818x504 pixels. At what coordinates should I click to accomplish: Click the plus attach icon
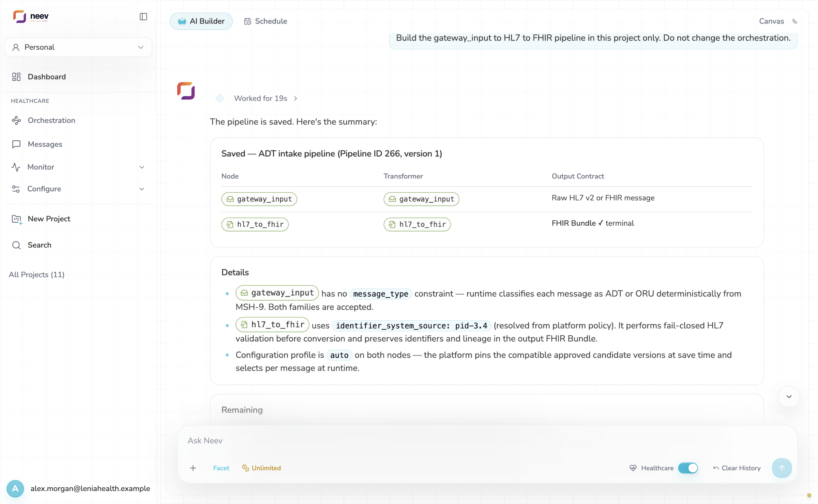coord(193,468)
